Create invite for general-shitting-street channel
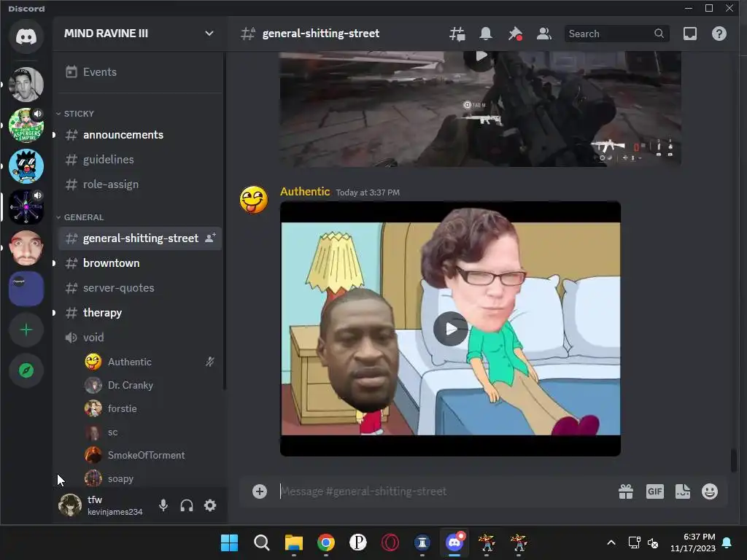 point(210,238)
